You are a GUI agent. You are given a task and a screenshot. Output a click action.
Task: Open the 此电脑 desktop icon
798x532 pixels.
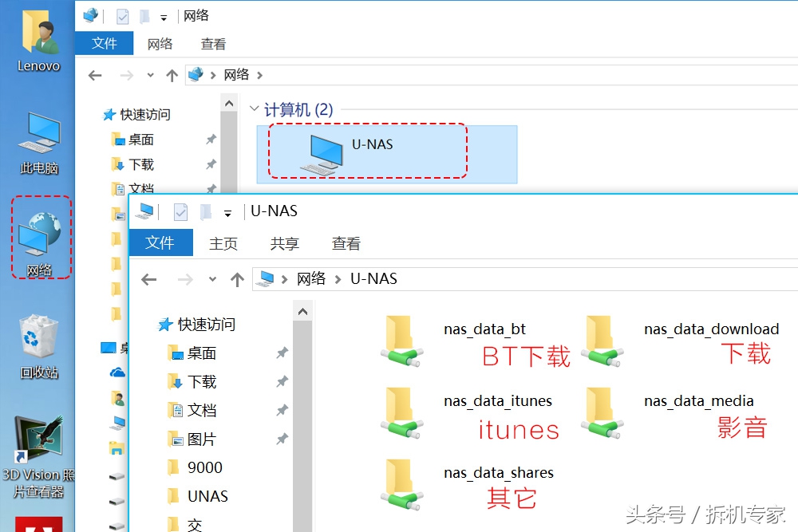click(x=39, y=144)
